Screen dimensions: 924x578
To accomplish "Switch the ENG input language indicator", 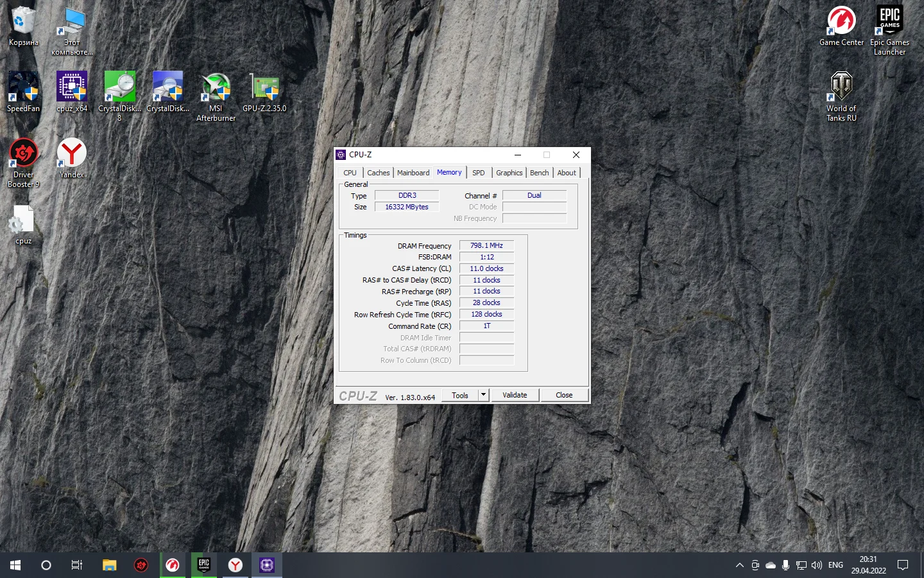I will coord(835,565).
